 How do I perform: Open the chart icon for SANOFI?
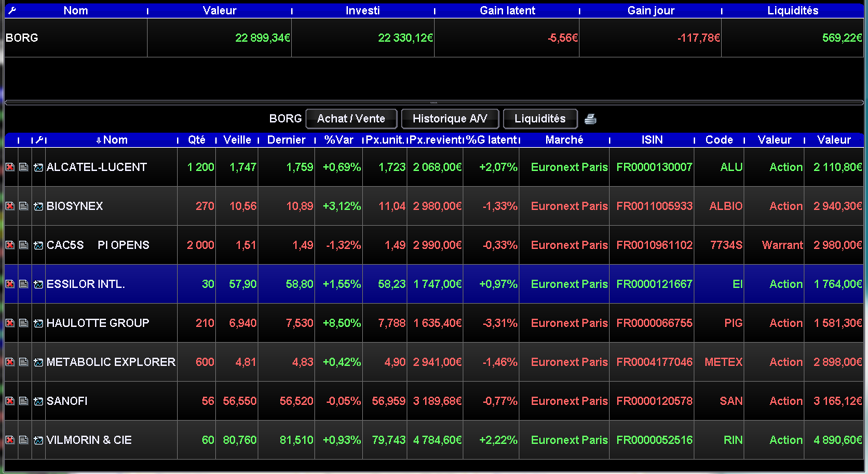click(38, 401)
